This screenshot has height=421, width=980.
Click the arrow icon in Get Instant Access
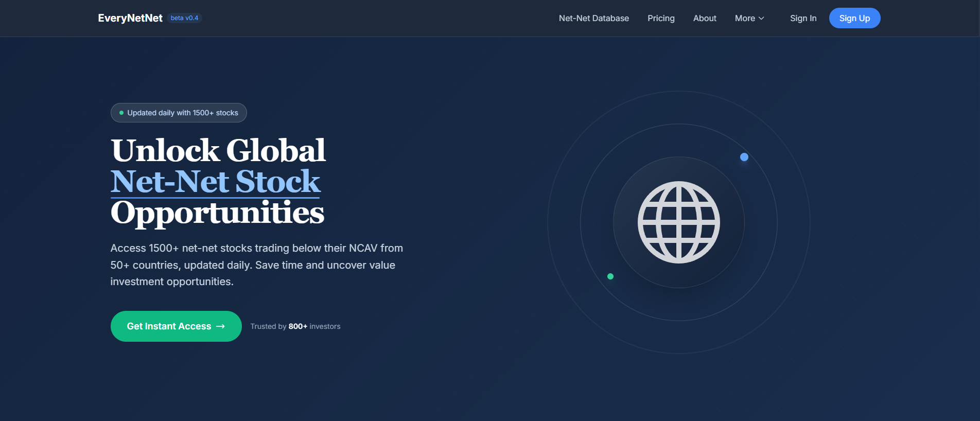pos(221,326)
